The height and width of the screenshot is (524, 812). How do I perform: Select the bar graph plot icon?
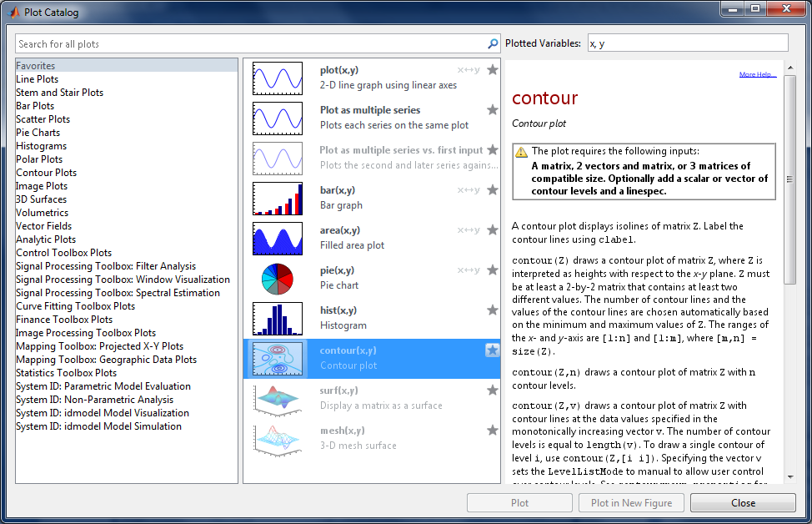(278, 198)
